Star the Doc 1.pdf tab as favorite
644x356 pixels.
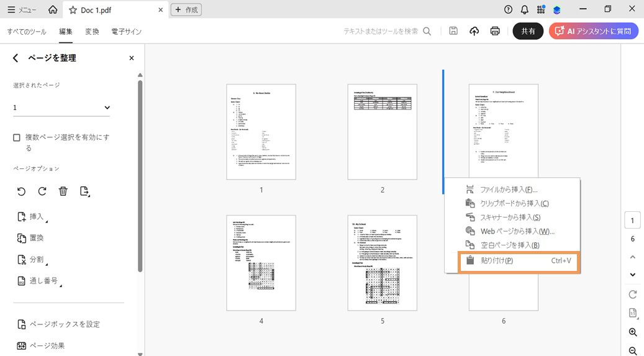[73, 10]
